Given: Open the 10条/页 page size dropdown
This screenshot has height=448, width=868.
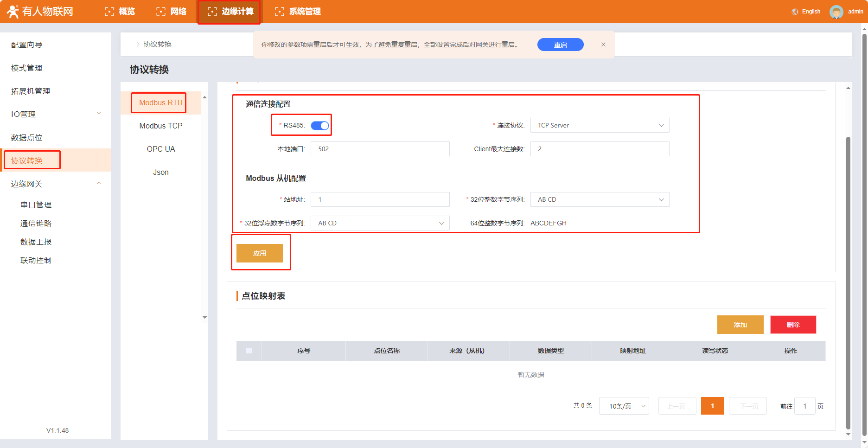Looking at the screenshot, I should (624, 406).
